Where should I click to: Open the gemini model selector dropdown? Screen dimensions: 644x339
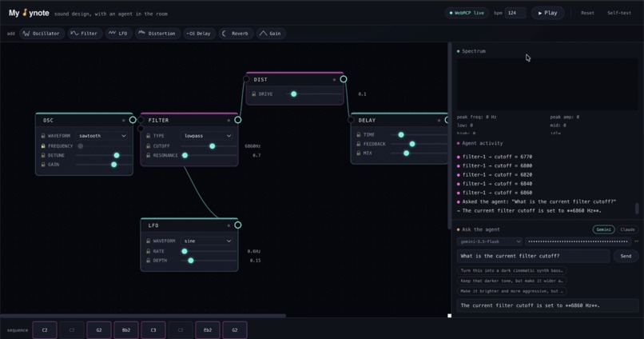point(490,241)
